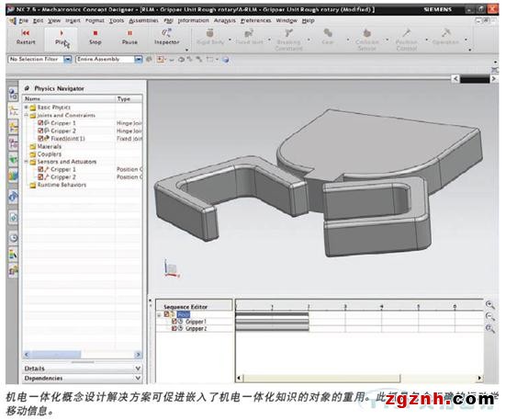Open the Rigid Body dropdown arrow
Image resolution: width=506 pixels, height=420 pixels.
[231, 40]
